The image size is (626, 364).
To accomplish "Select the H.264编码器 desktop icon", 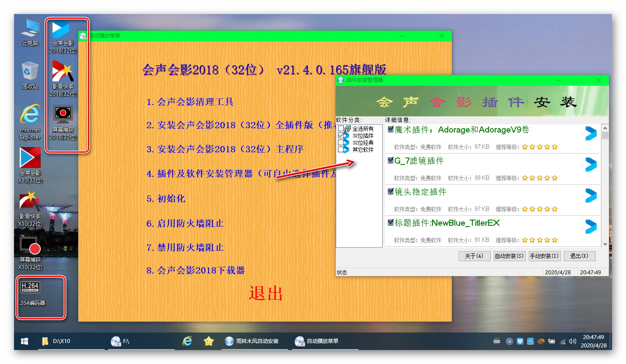I will (x=31, y=288).
